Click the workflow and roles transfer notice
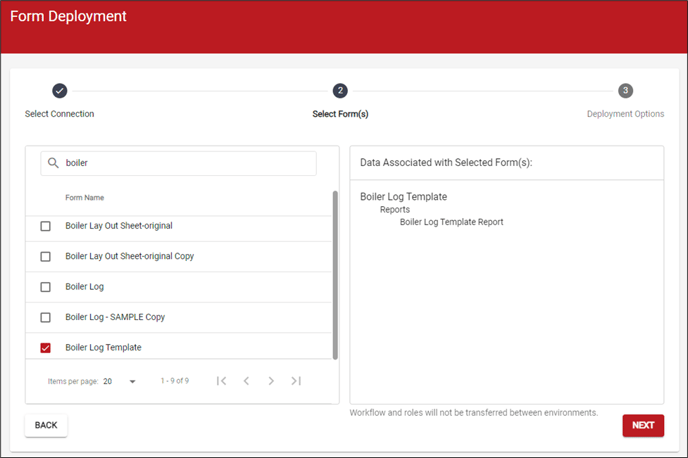 (473, 412)
